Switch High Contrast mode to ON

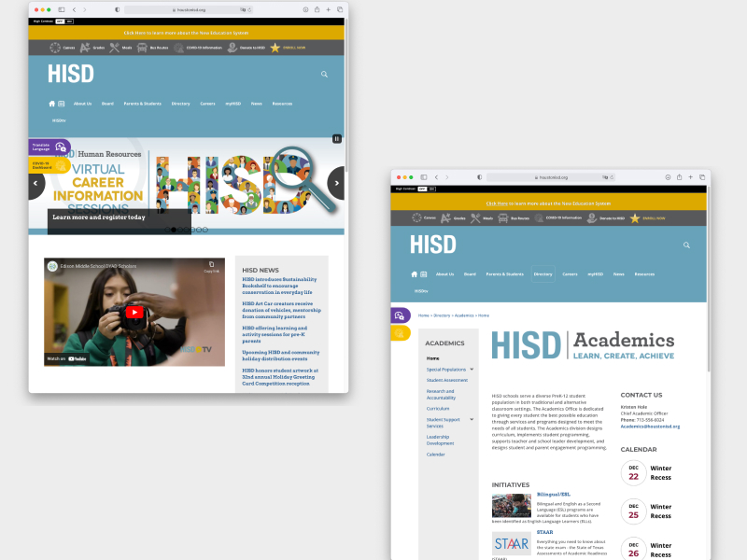pyautogui.click(x=69, y=21)
